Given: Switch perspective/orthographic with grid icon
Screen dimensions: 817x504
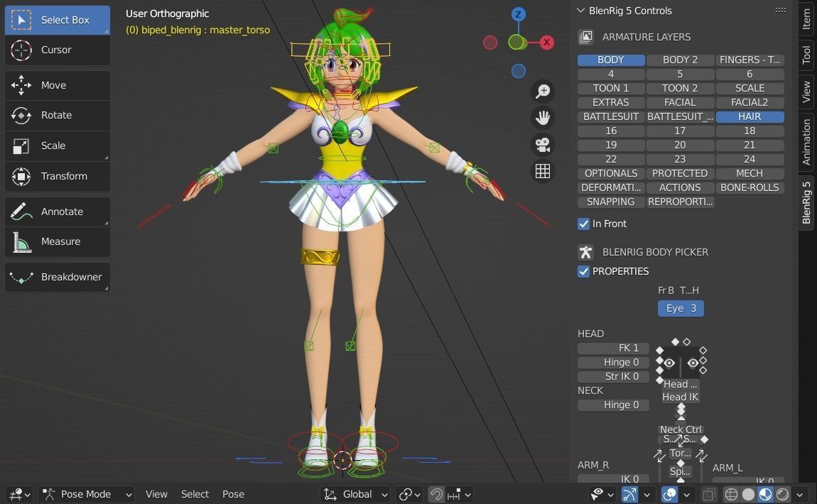Looking at the screenshot, I should click(x=542, y=171).
